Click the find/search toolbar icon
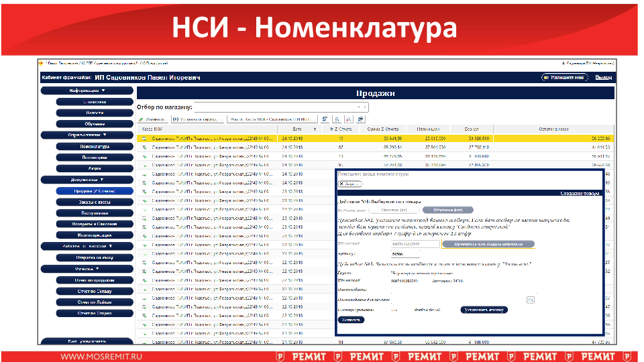Image resolution: width=644 pixels, height=362 pixels. click(x=336, y=119)
